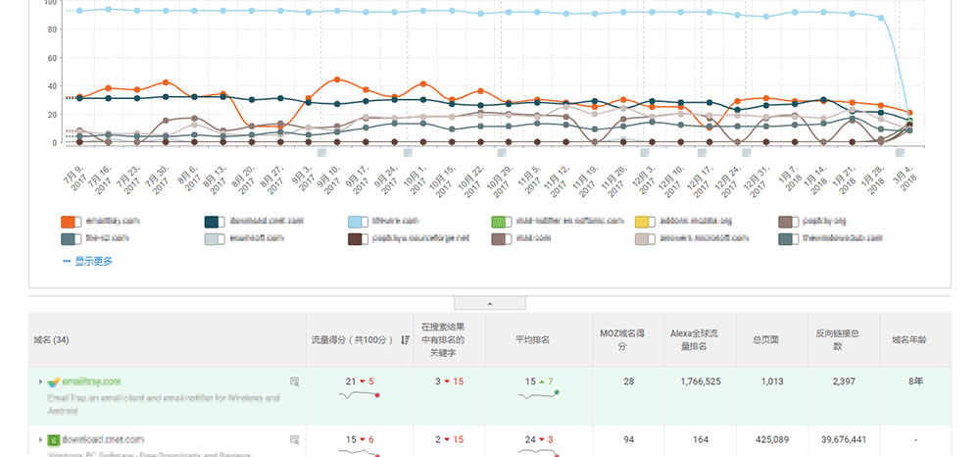Expand the download.cnet.com table row

[x=40, y=439]
